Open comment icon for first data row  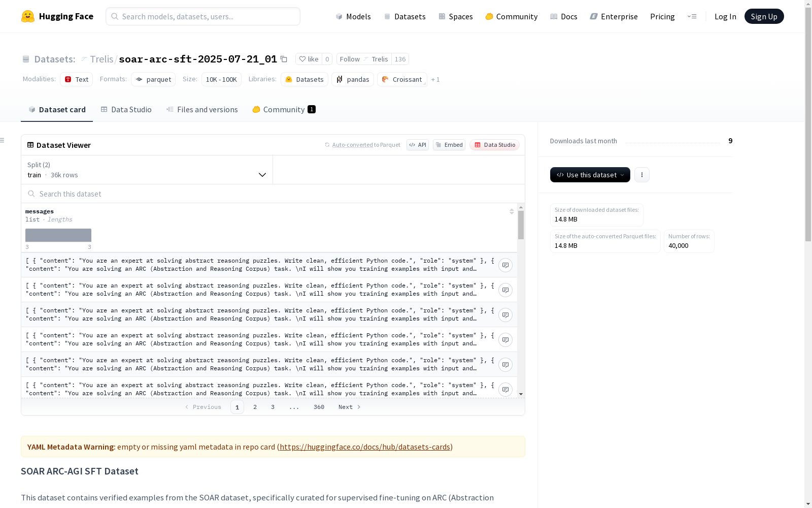pos(505,265)
